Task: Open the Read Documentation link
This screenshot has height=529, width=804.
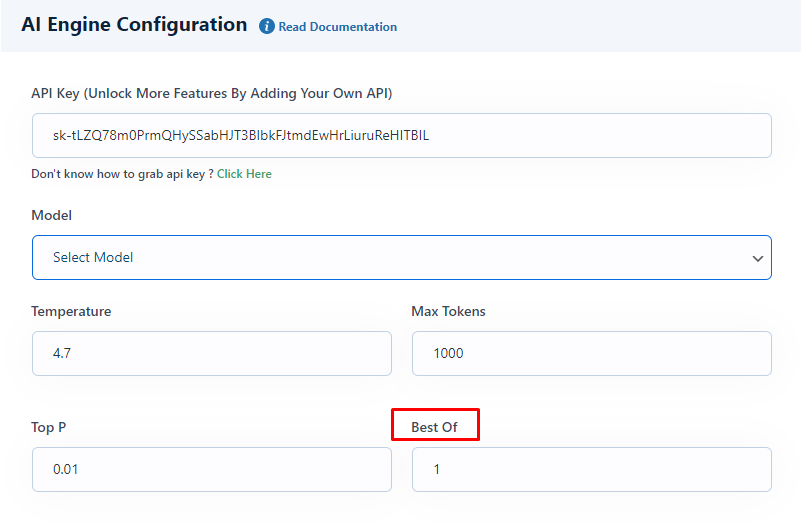Action: (337, 27)
